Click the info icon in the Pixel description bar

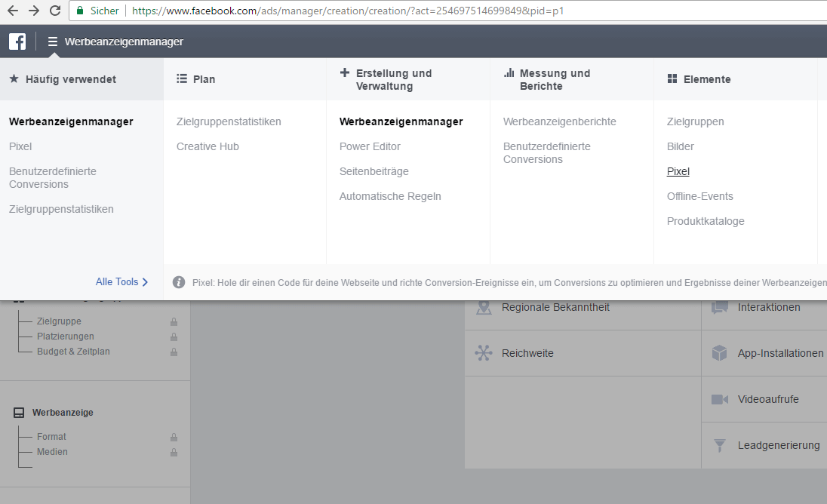[x=179, y=282]
